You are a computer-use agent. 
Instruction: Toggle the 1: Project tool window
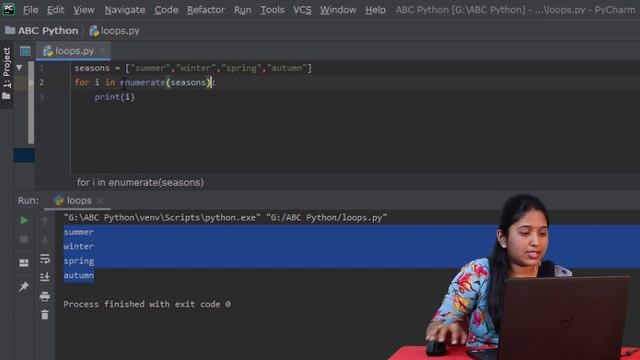[7, 67]
